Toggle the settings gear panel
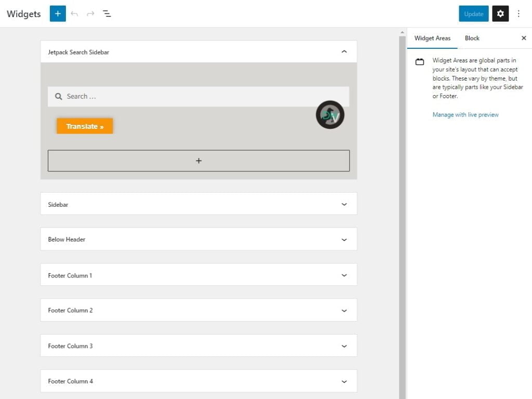The width and height of the screenshot is (532, 399). (x=500, y=14)
